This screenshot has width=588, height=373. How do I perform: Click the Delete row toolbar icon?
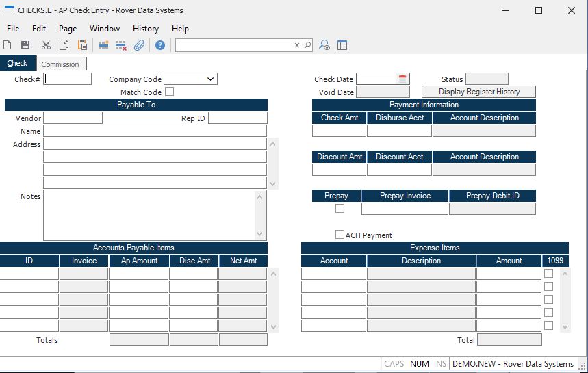click(x=121, y=45)
